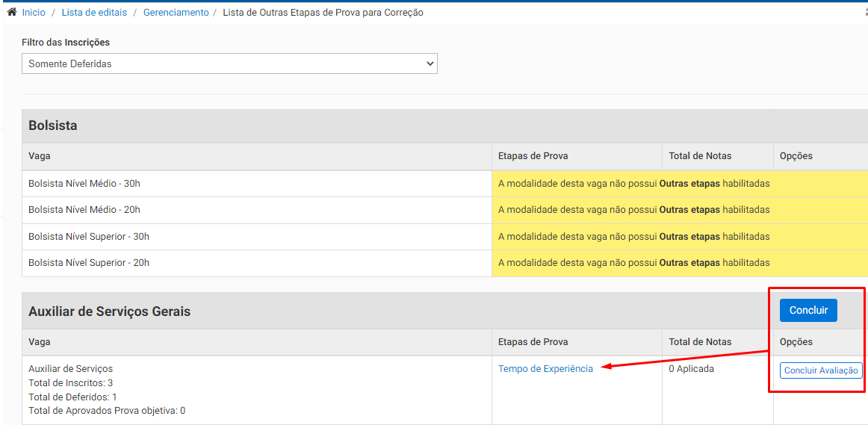
Task: Click the home icon in breadcrumb
Action: pos(12,12)
